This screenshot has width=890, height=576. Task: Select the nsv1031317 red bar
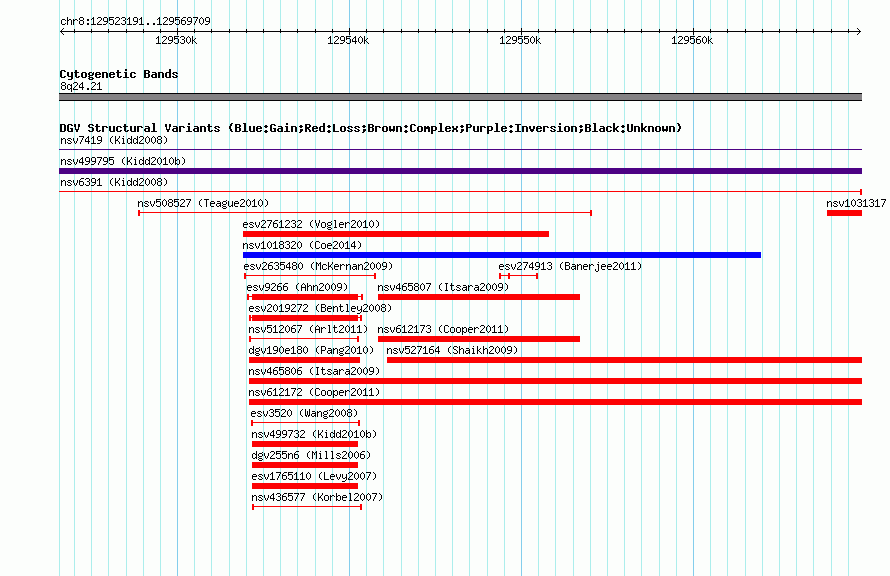pyautogui.click(x=845, y=213)
